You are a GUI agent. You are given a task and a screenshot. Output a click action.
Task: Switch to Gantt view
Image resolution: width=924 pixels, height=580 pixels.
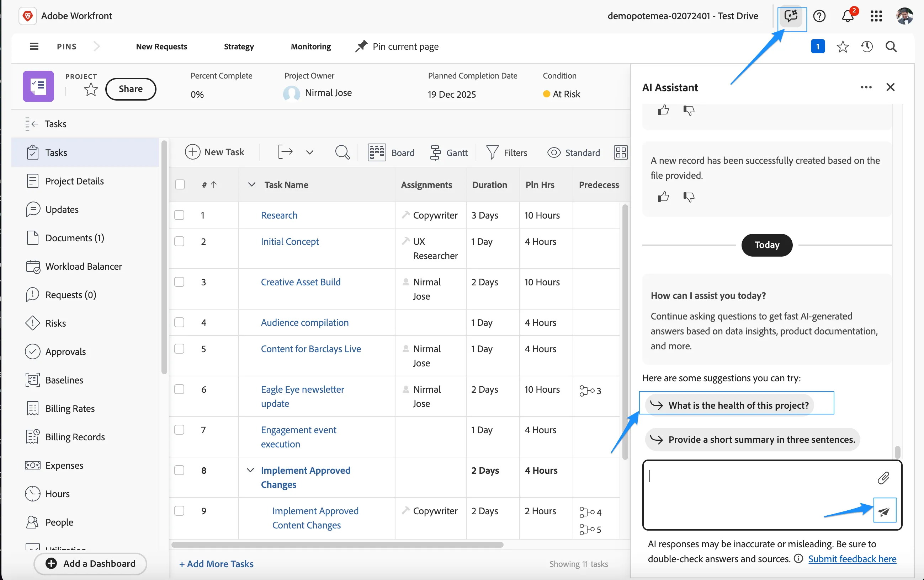pyautogui.click(x=448, y=152)
